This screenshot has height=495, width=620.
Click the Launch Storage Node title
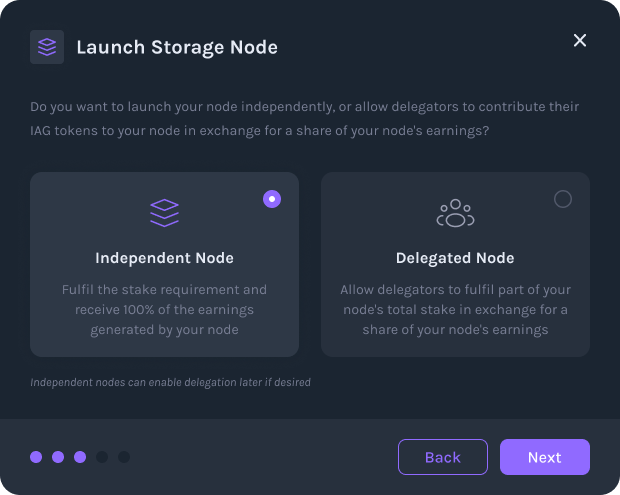click(x=177, y=47)
